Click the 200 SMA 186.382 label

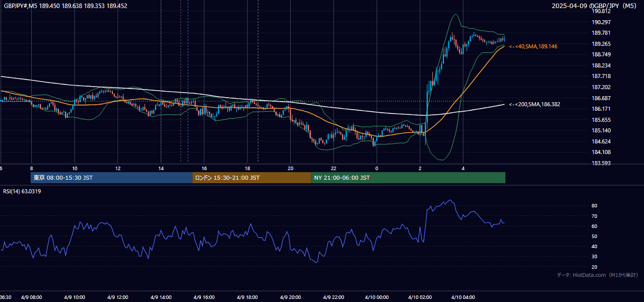click(x=535, y=104)
